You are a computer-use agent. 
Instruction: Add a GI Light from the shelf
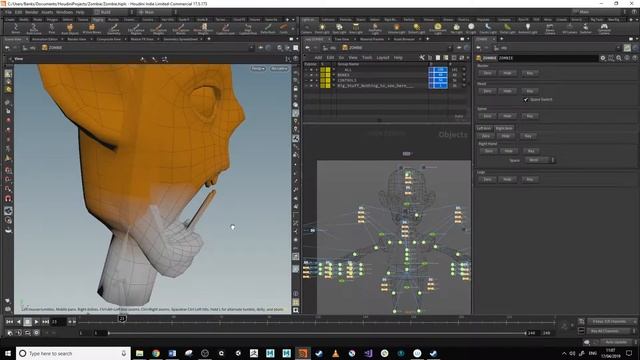tap(471, 29)
